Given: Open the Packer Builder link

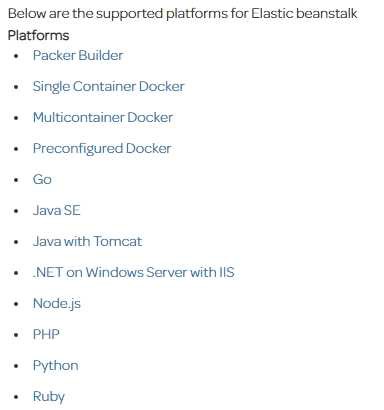Looking at the screenshot, I should coord(78,55).
